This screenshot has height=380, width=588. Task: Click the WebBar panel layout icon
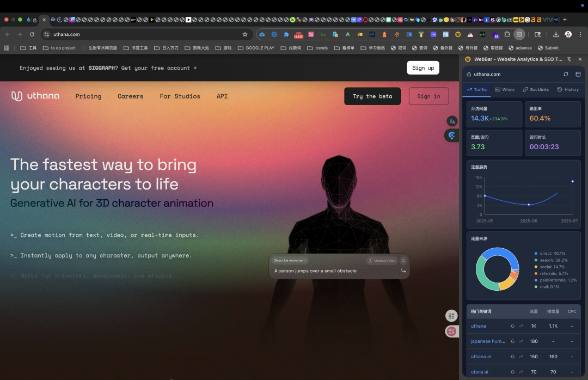pyautogui.click(x=578, y=74)
